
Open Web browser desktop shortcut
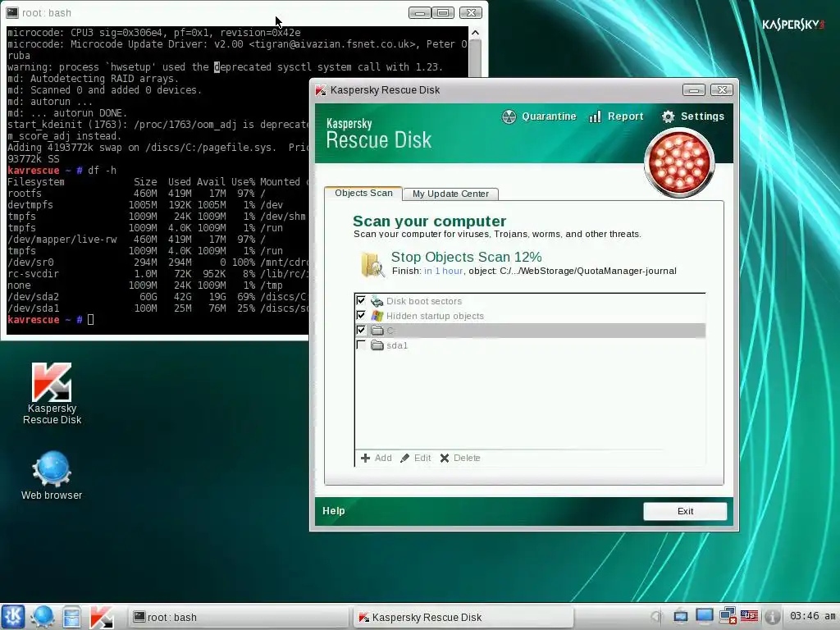(52, 476)
